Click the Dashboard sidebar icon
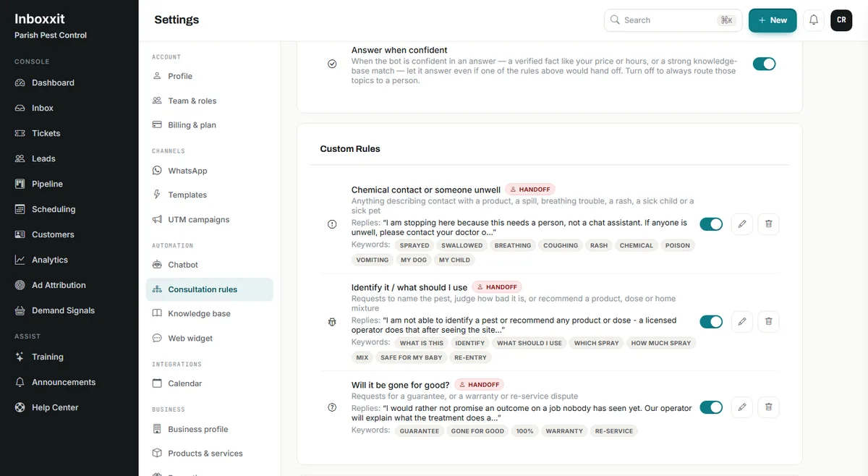This screenshot has width=868, height=476. [20, 82]
